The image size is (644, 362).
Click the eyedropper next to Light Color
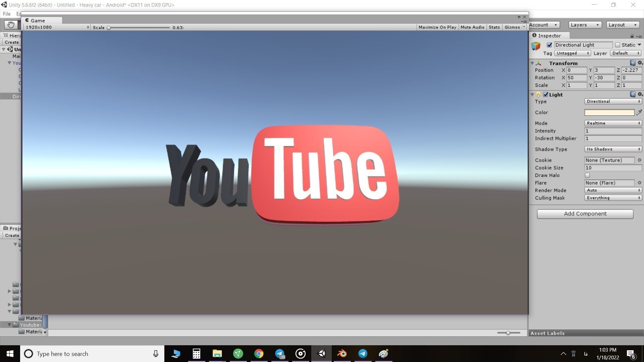coord(639,112)
